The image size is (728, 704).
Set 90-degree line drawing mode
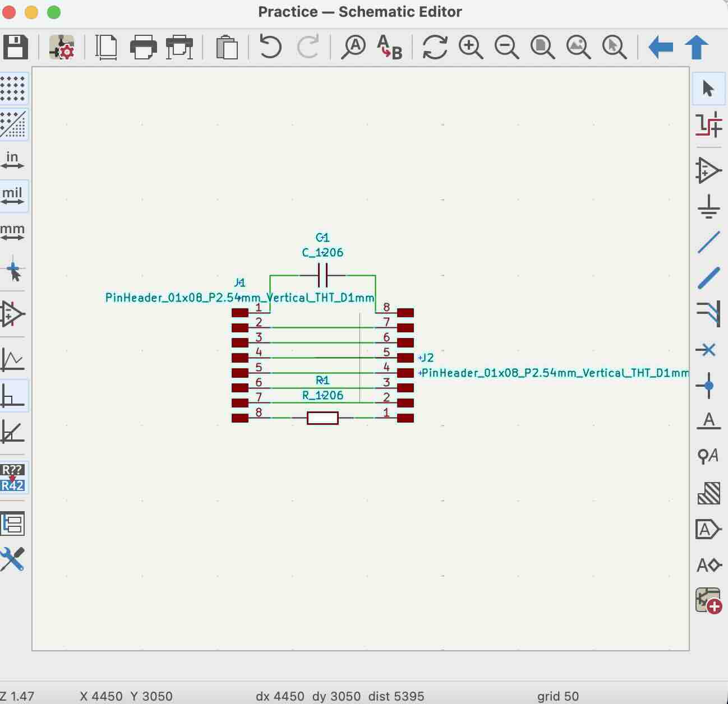pos(12,395)
